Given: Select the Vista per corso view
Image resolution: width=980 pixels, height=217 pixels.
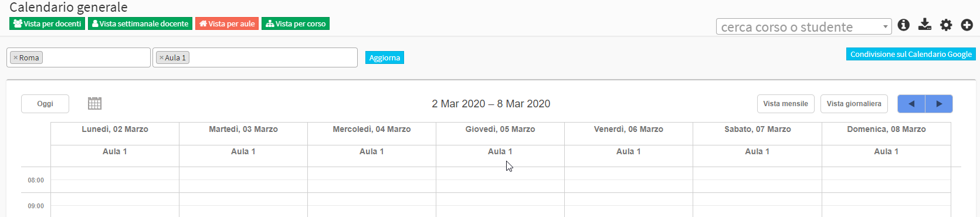Looking at the screenshot, I should [x=296, y=23].
